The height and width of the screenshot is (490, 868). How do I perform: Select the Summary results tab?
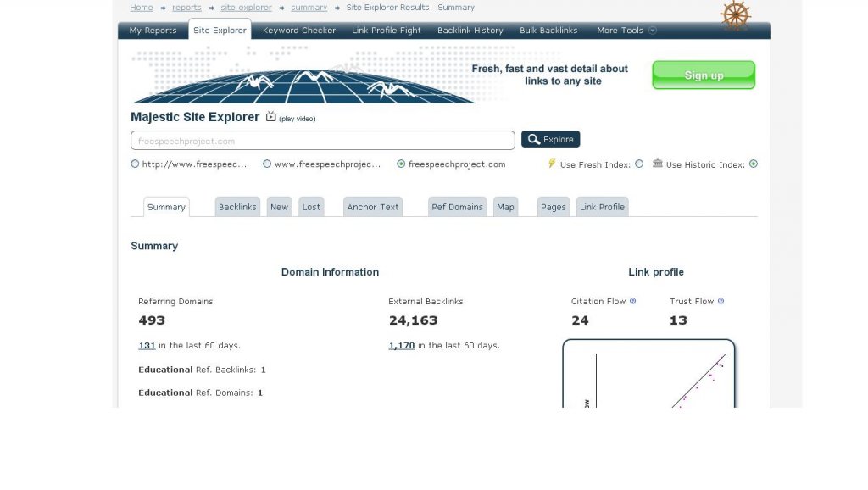click(x=166, y=207)
